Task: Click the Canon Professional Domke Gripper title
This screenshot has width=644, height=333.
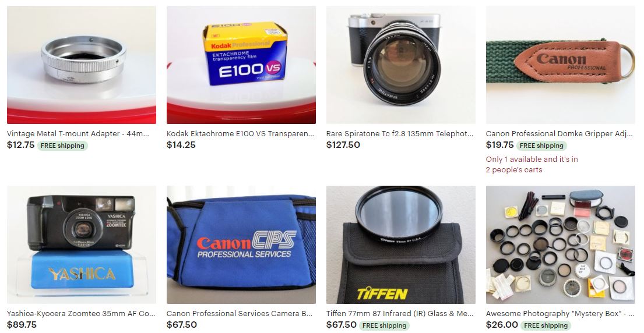Action: 559,134
